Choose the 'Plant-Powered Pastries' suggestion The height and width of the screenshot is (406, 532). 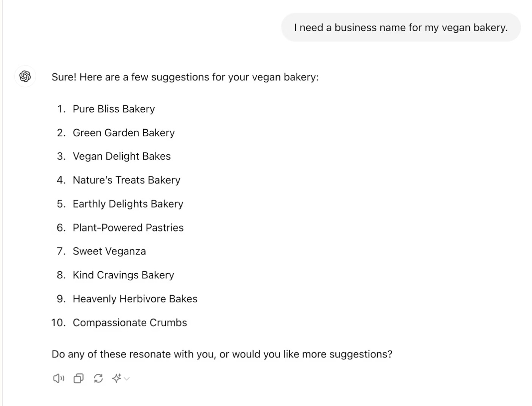(x=128, y=227)
